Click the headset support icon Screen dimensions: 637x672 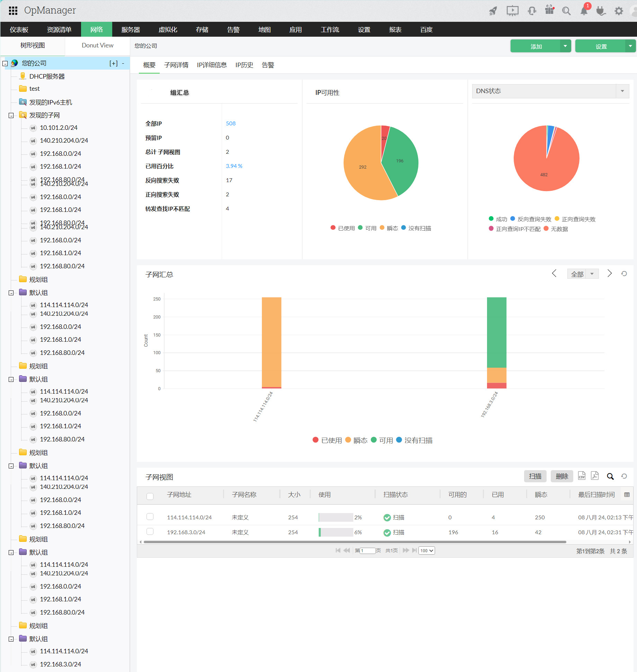click(532, 11)
